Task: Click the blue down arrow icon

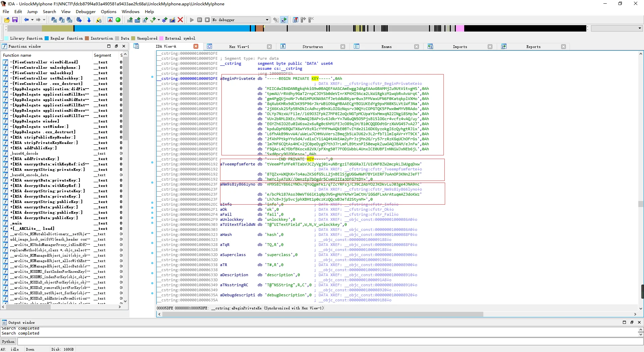Action: 89,20
